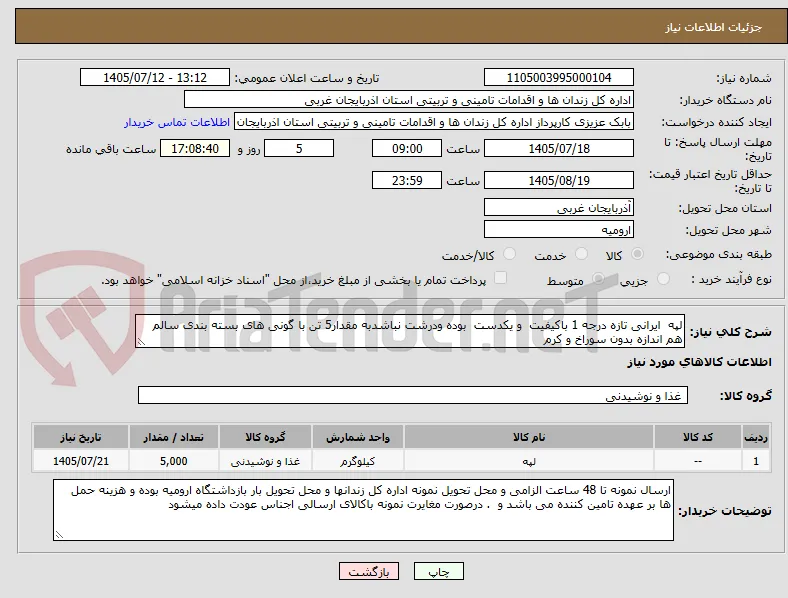Click the need number field 1105003995000104
This screenshot has width=788, height=598.
click(x=558, y=77)
